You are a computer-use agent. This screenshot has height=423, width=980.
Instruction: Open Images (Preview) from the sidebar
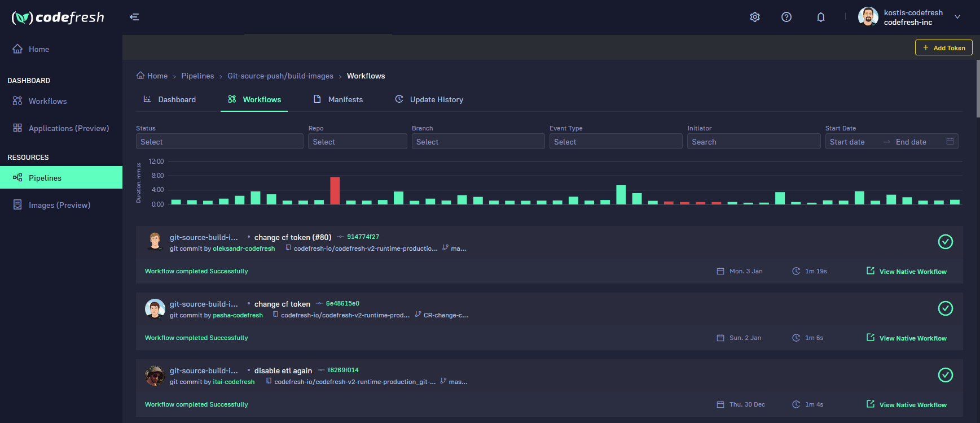pyautogui.click(x=59, y=205)
